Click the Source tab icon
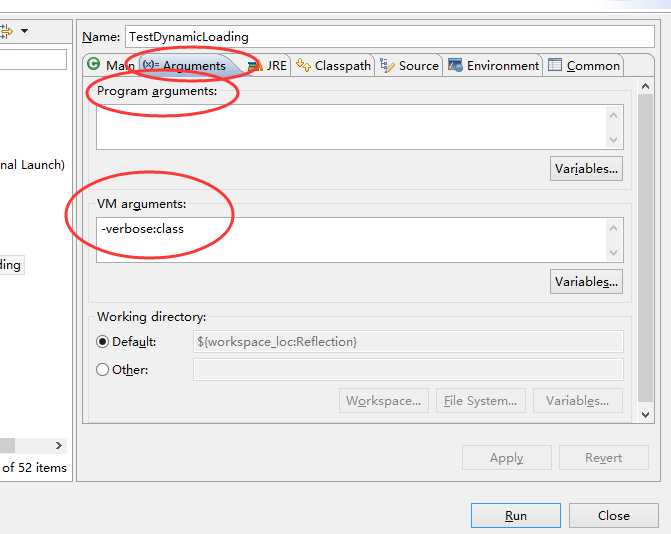 pyautogui.click(x=387, y=65)
